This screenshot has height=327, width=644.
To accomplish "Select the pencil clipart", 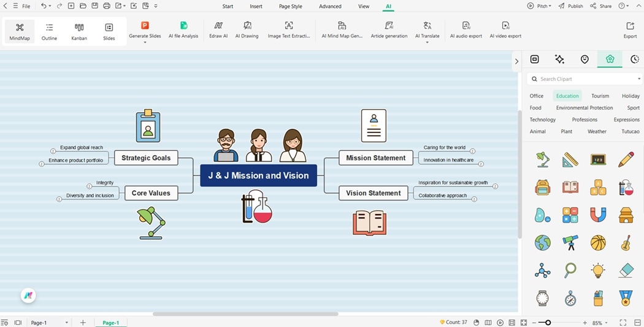I will pos(626,160).
